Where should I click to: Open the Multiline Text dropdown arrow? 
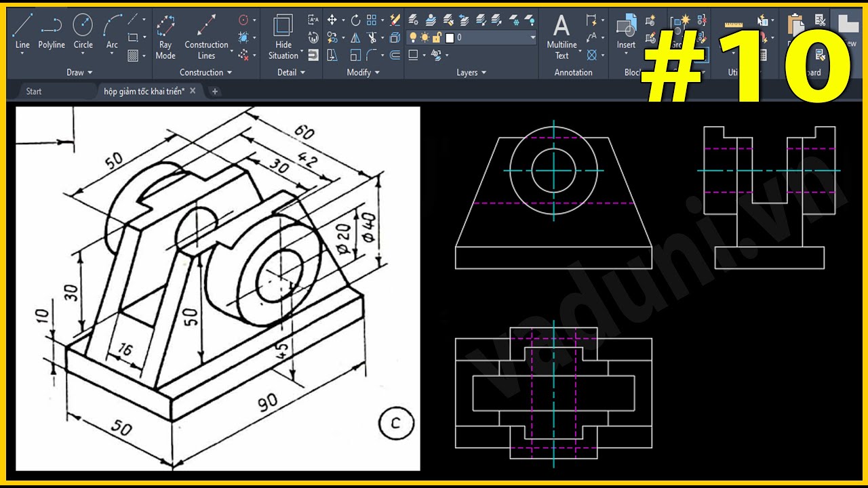580,51
